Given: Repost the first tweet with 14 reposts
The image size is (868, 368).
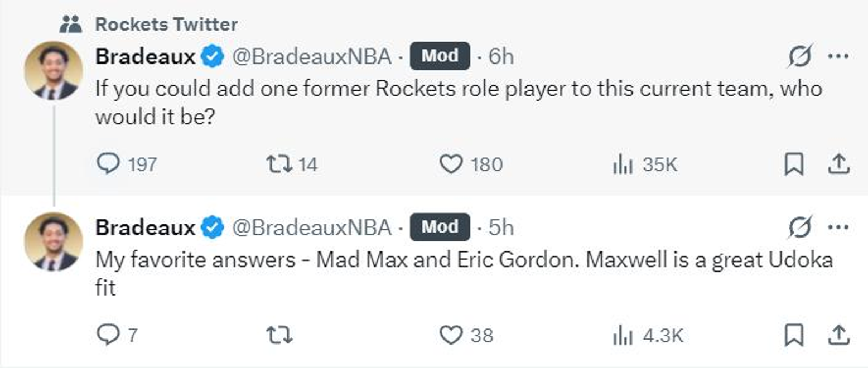Looking at the screenshot, I should pos(277,164).
